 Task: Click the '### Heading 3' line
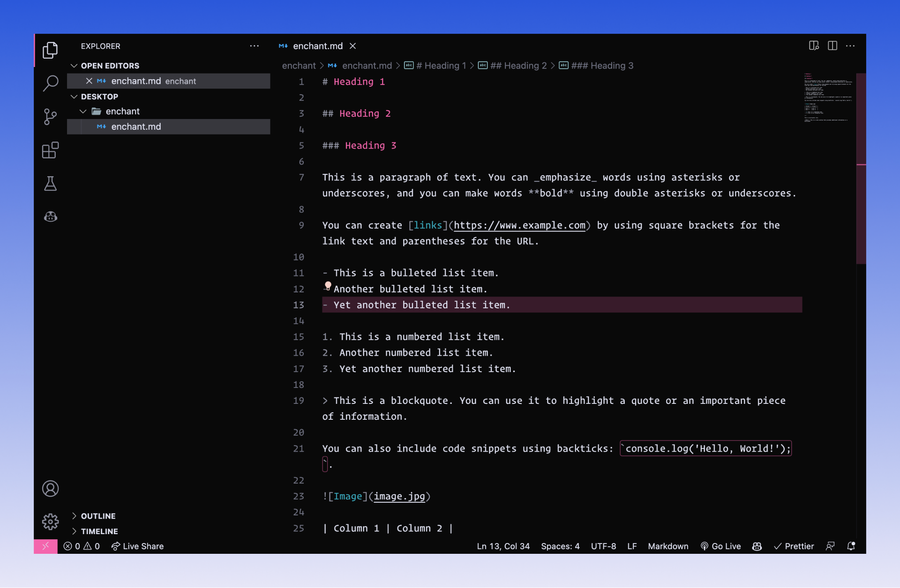pos(359,146)
